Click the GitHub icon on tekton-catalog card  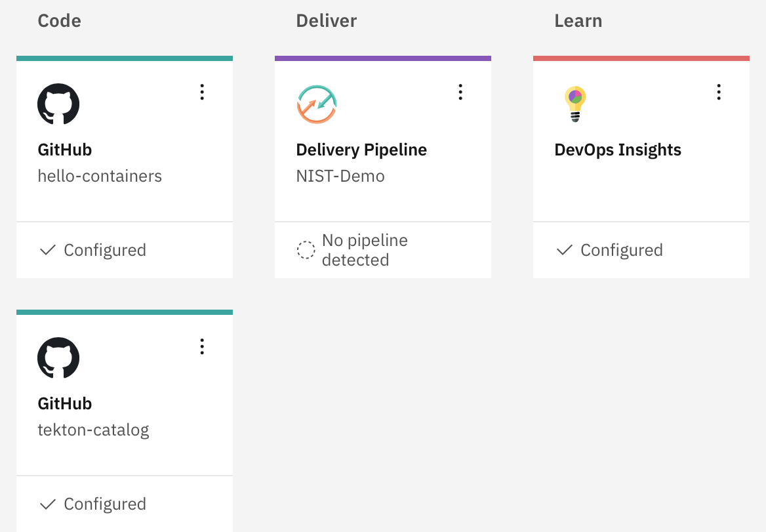coord(58,358)
